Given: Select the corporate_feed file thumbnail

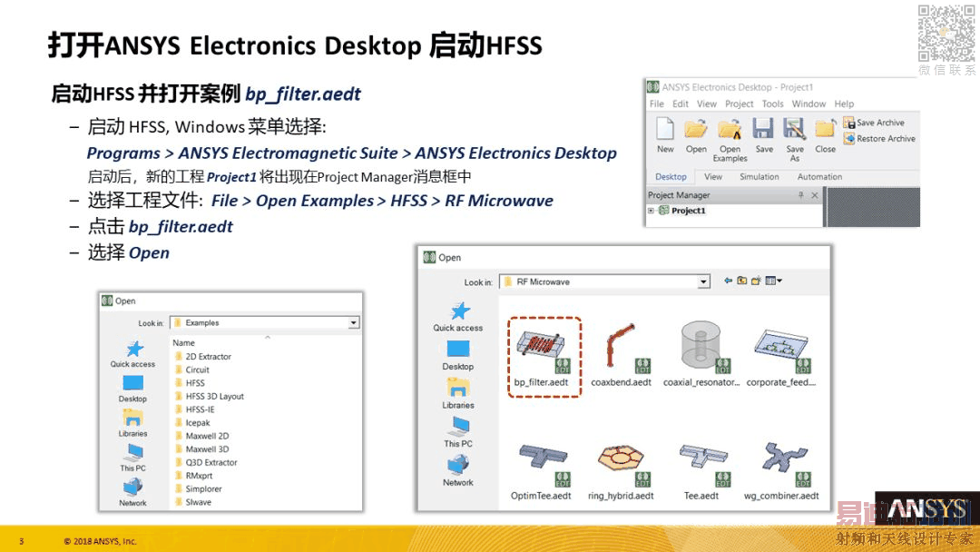Looking at the screenshot, I should click(781, 356).
